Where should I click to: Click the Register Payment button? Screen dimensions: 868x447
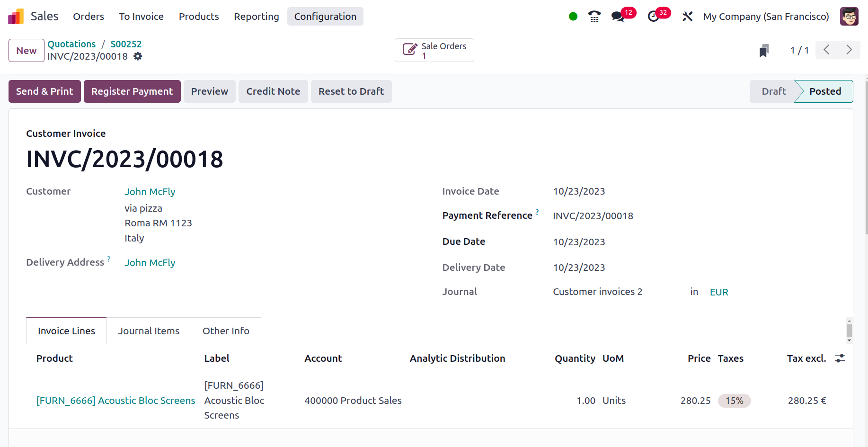pyautogui.click(x=132, y=91)
